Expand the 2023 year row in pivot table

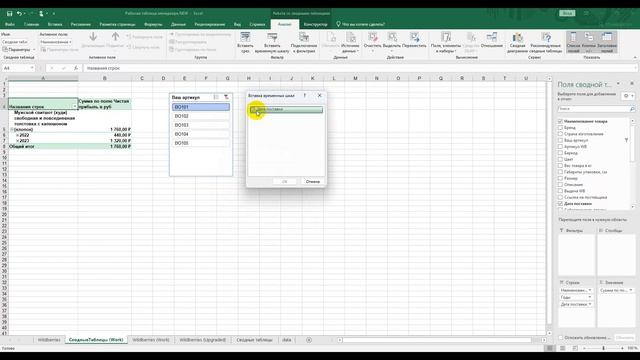pyautogui.click(x=17, y=141)
